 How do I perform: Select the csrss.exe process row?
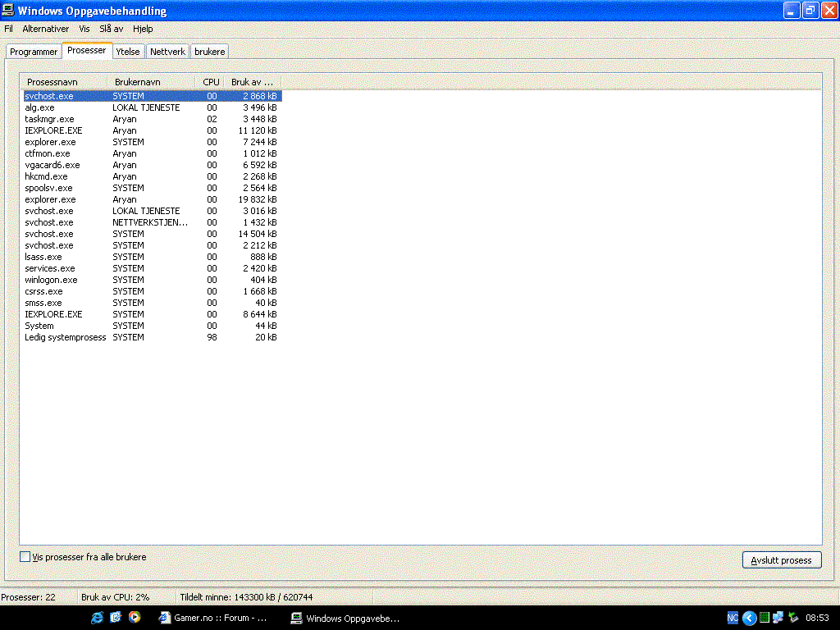click(x=152, y=291)
